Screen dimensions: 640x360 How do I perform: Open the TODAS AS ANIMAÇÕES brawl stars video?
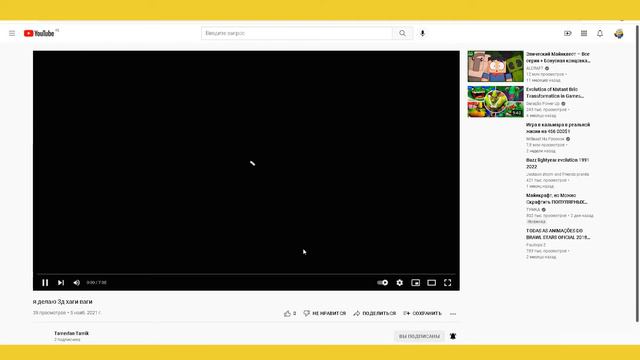[558, 234]
